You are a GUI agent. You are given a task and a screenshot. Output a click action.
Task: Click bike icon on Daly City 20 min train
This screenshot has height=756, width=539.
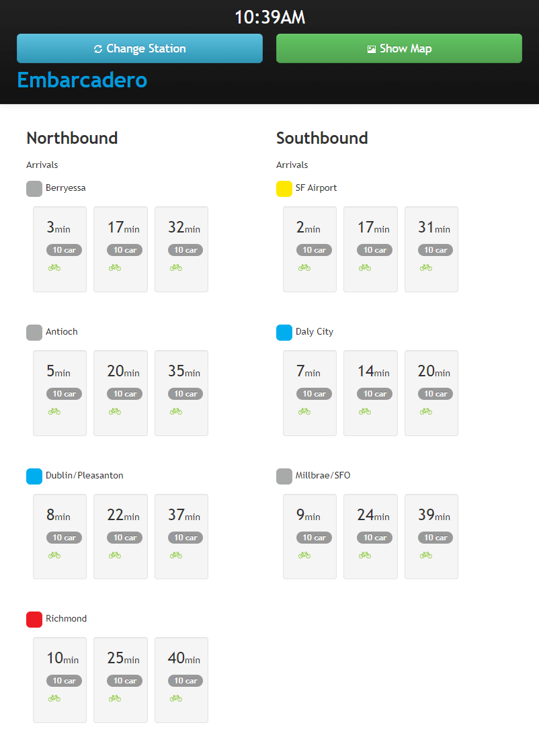pyautogui.click(x=426, y=411)
